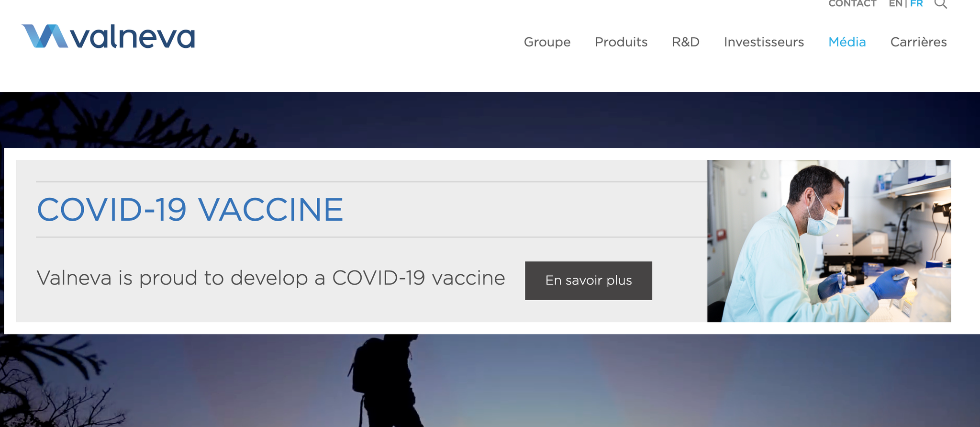The image size is (980, 427).
Task: Click the Valneva logo
Action: point(108,36)
